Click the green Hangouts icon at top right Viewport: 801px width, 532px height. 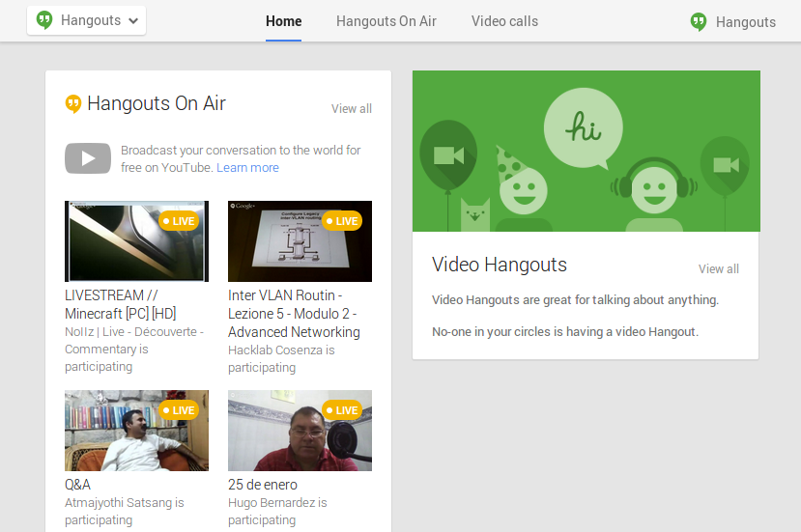(699, 22)
